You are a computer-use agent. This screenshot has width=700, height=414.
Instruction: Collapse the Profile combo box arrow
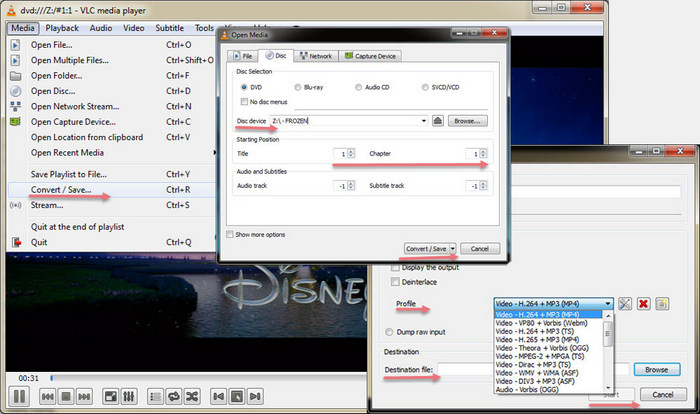(608, 304)
